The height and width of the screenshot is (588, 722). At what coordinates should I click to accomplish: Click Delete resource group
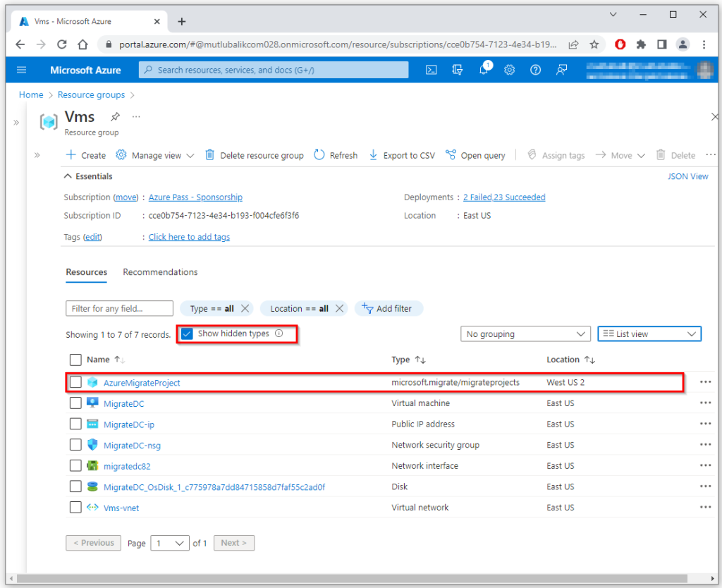pos(254,155)
